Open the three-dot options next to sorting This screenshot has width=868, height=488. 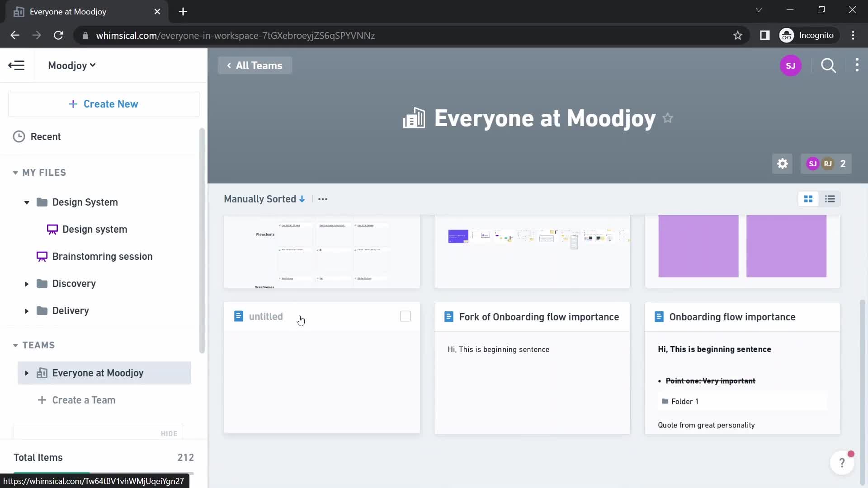coord(323,199)
